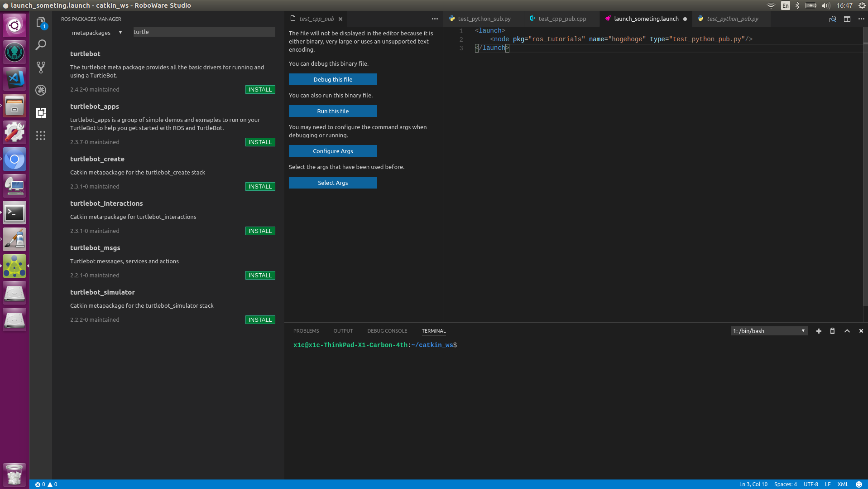868x489 pixels.
Task: Open the metapackages category dropdown
Action: click(x=97, y=33)
